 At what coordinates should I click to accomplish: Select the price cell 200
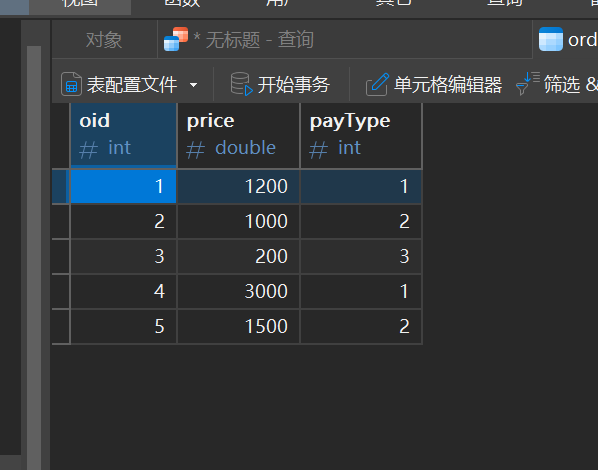(239, 256)
